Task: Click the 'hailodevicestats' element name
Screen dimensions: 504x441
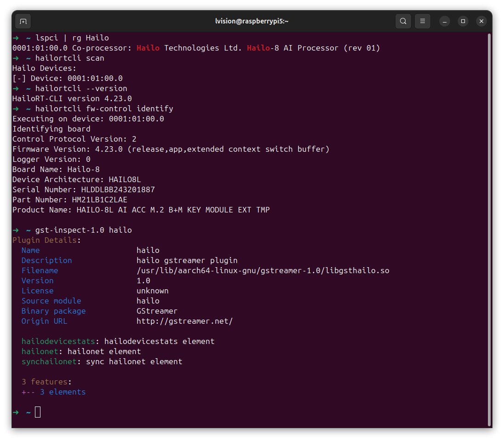Action: (x=58, y=342)
